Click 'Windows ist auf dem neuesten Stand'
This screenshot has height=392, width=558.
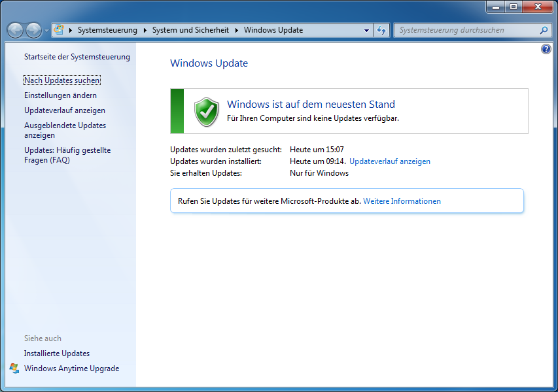pos(311,104)
